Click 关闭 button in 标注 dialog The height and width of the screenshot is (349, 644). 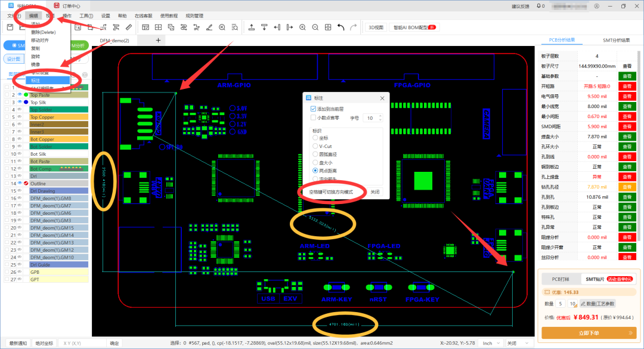(x=375, y=192)
